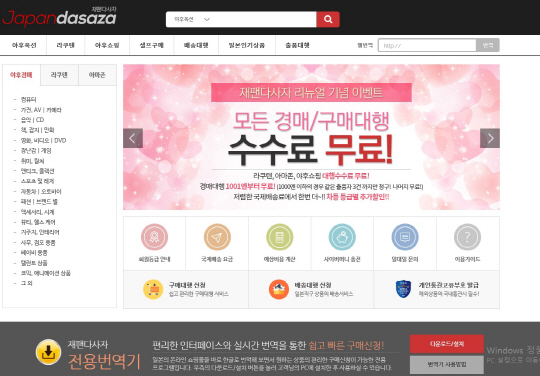Viewport: 540px width, 376px height.
Task: Open the 구매대행 신청 link
Action: tap(187, 285)
